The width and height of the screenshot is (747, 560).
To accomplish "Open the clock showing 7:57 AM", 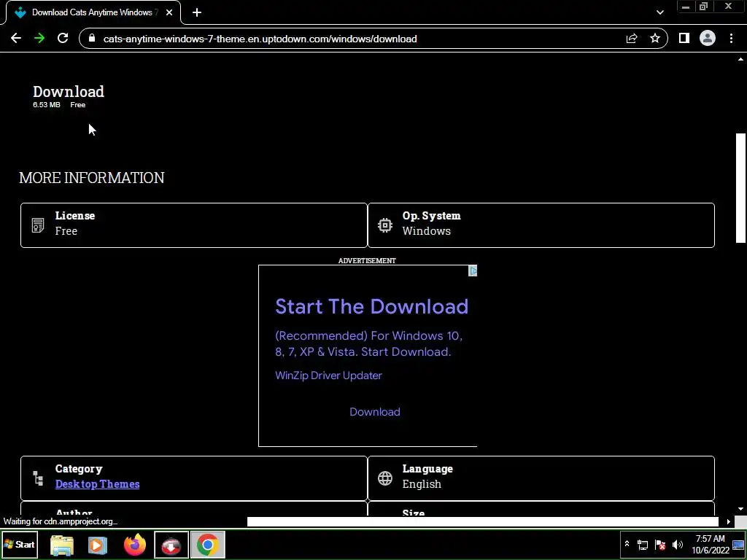I will coord(711,544).
